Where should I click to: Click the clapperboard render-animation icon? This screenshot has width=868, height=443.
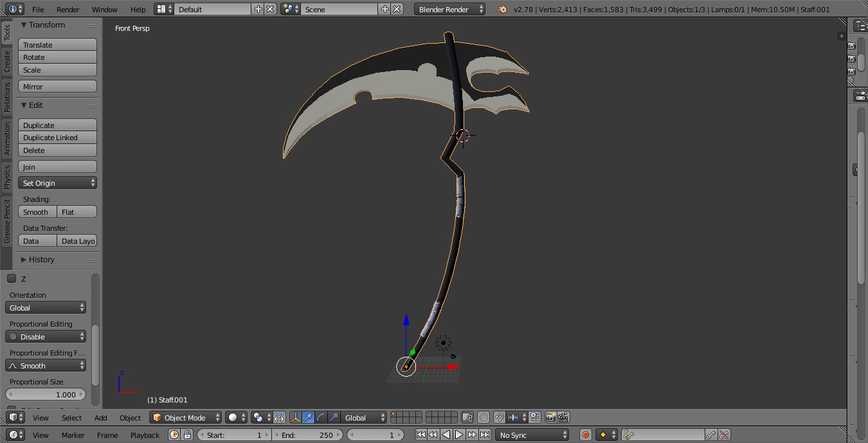563,417
